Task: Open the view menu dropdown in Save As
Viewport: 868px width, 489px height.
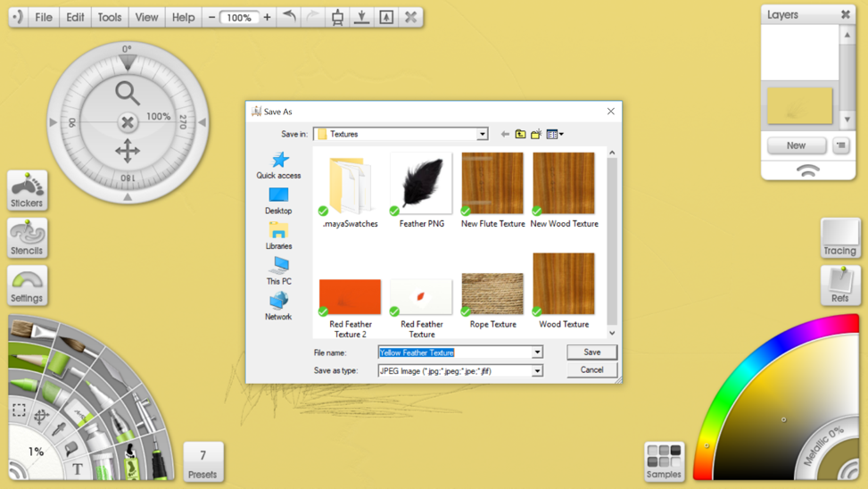Action: click(555, 134)
